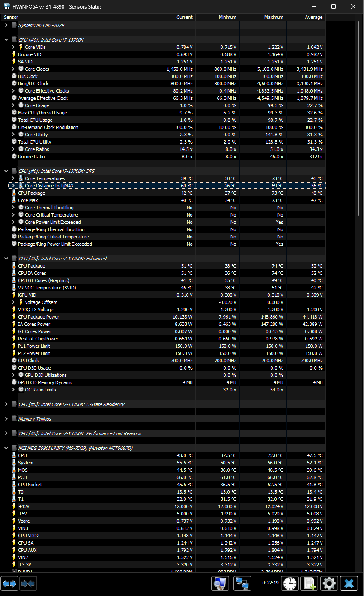
Task: Select the Vcore voltage row
Action: coord(167,521)
